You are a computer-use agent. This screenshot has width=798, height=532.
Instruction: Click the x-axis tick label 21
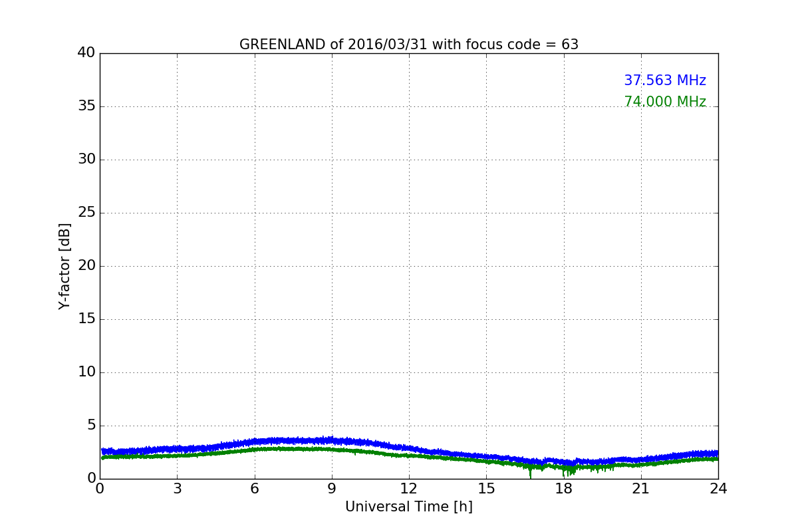[641, 488]
